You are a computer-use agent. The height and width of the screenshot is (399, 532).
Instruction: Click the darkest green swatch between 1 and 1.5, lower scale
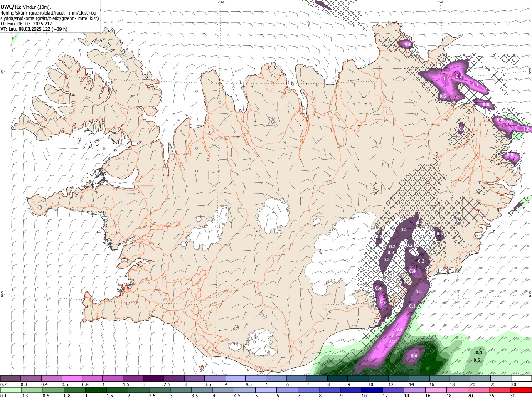tap(96, 390)
